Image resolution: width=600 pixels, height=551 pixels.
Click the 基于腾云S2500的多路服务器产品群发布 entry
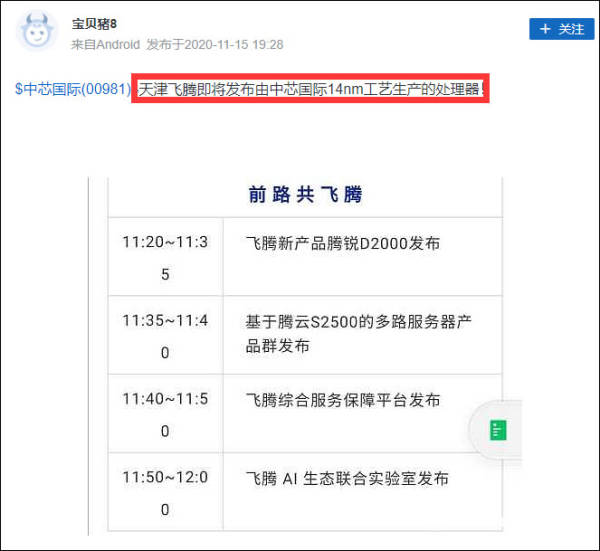(x=358, y=333)
